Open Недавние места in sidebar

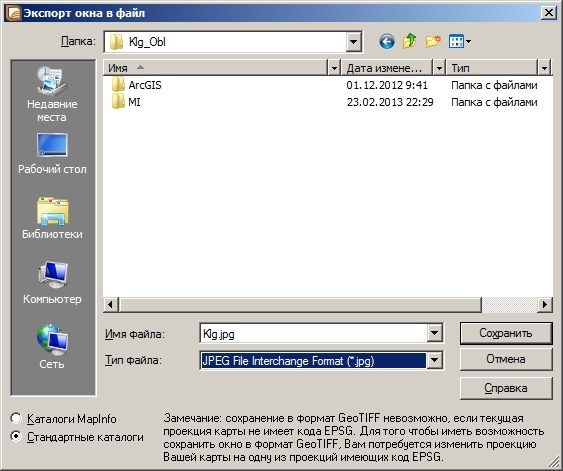tap(52, 94)
